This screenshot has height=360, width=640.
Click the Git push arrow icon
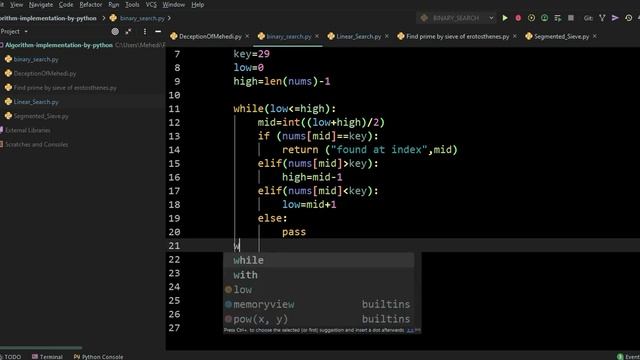point(615,18)
